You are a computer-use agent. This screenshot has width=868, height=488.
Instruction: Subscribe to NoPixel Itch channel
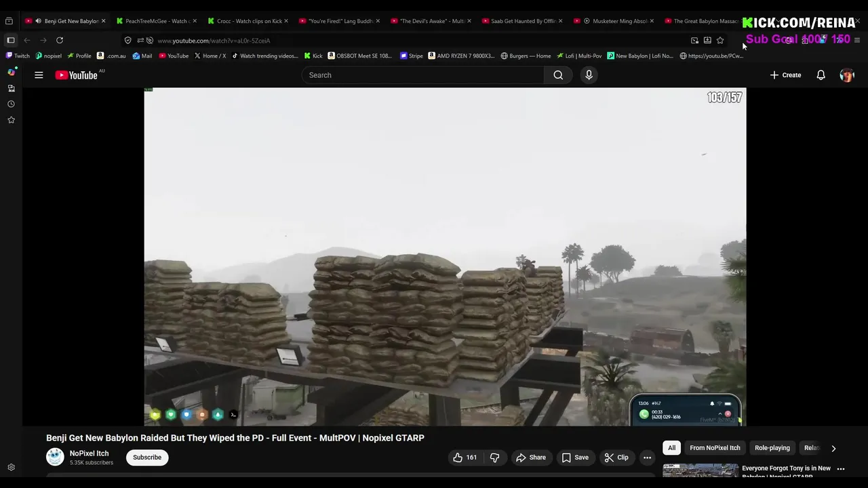tap(147, 457)
